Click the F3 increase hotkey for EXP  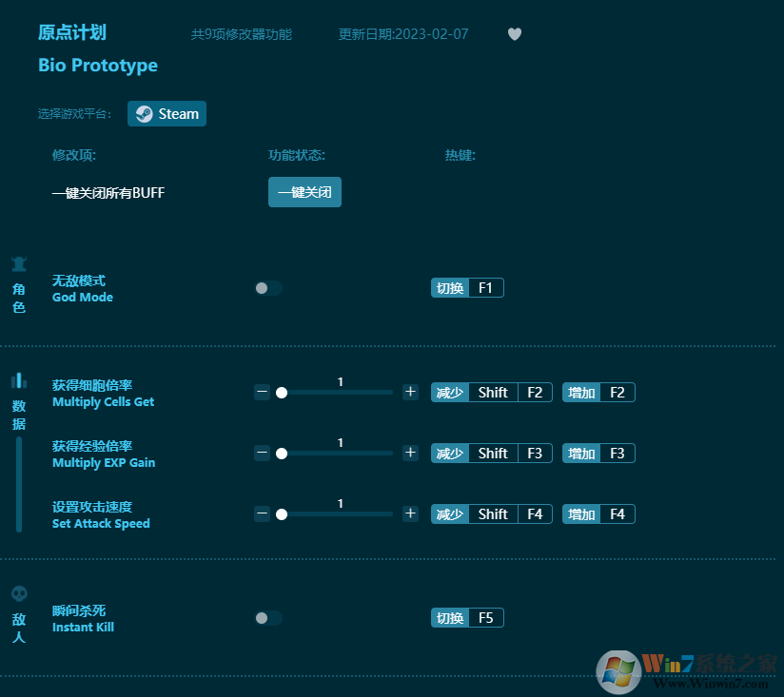tap(617, 454)
